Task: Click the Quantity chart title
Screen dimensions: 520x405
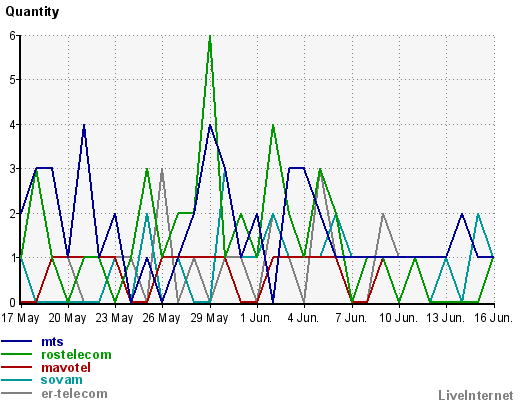Action: click(x=32, y=12)
